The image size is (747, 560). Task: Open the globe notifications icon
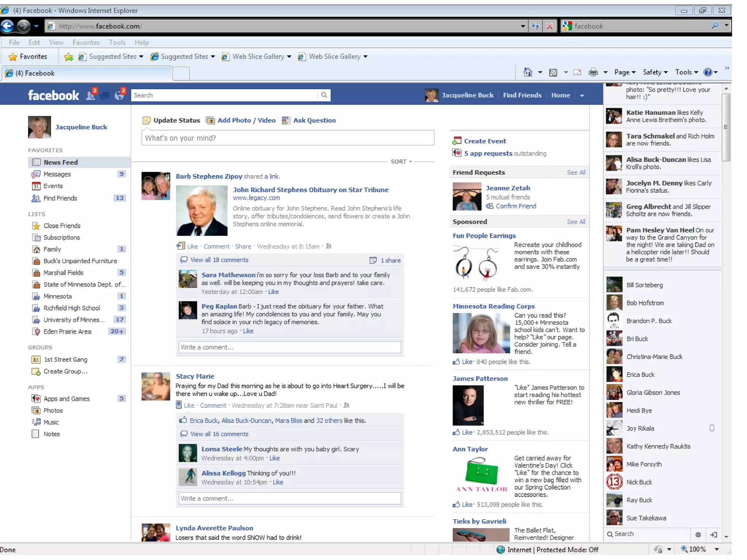[x=119, y=96]
